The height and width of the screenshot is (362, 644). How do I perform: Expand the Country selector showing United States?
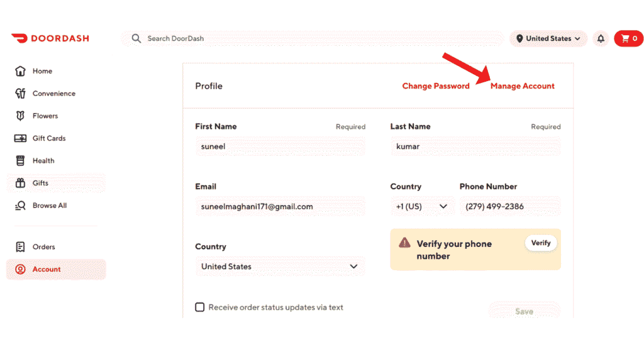280,266
